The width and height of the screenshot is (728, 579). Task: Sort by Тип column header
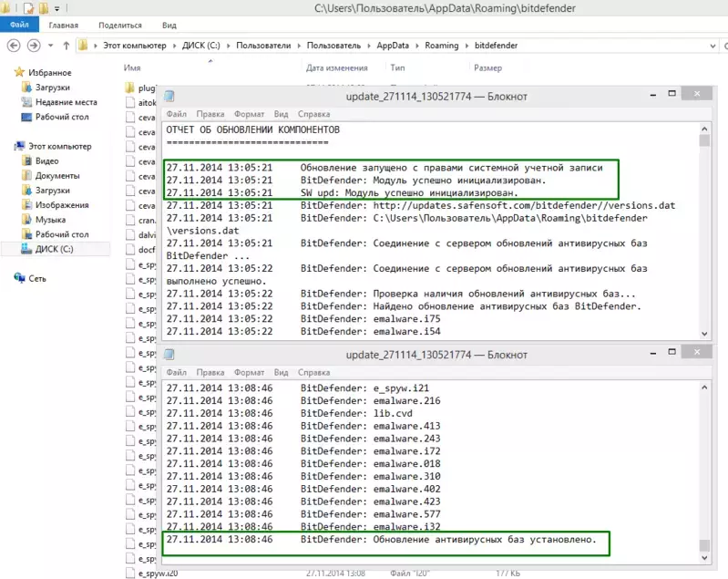click(x=397, y=67)
